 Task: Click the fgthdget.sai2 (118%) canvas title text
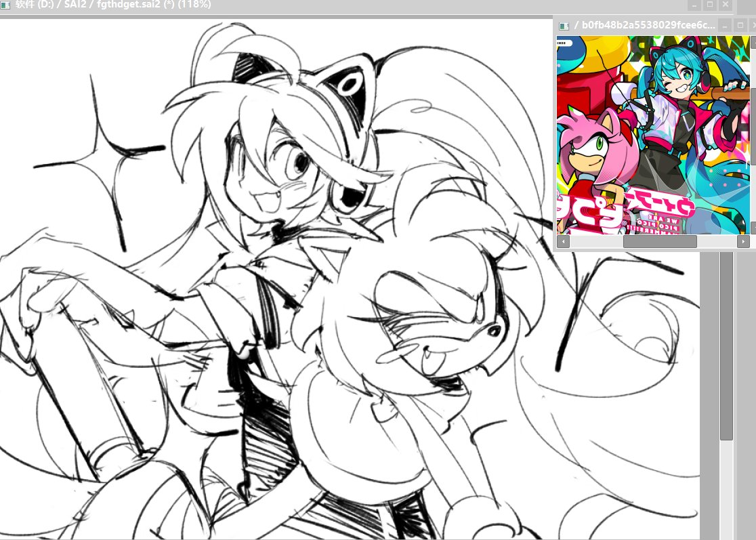113,4
